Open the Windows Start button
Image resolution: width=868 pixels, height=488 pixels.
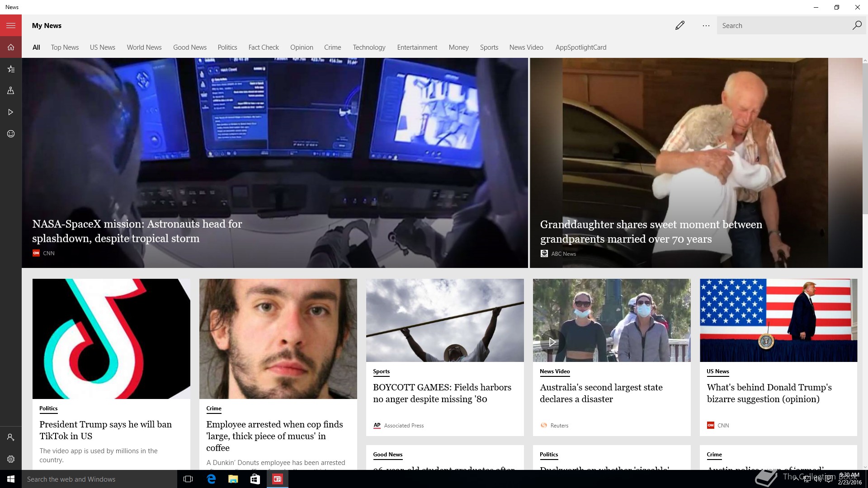[11, 479]
